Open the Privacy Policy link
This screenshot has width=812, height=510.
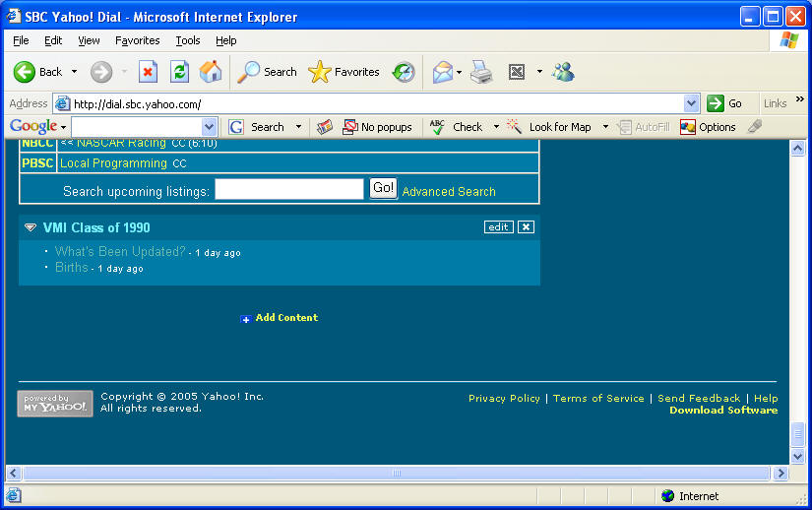coord(504,398)
